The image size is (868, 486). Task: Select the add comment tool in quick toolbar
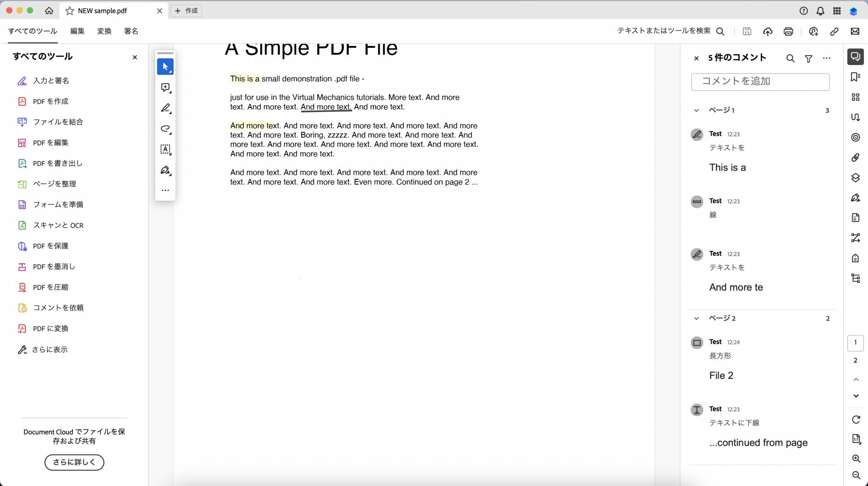[165, 88]
